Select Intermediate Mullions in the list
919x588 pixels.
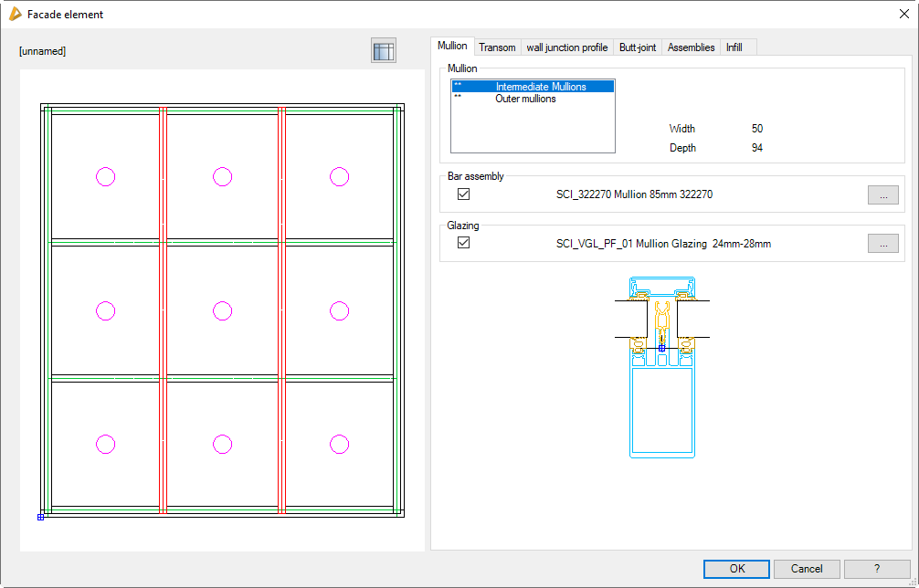pyautogui.click(x=540, y=87)
